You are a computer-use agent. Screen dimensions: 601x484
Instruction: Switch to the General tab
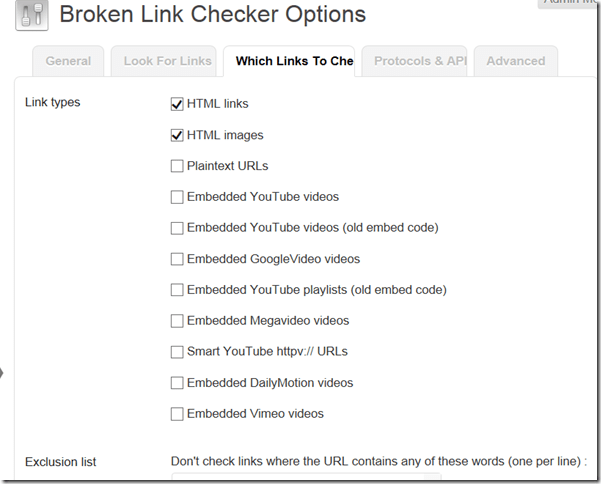click(68, 61)
